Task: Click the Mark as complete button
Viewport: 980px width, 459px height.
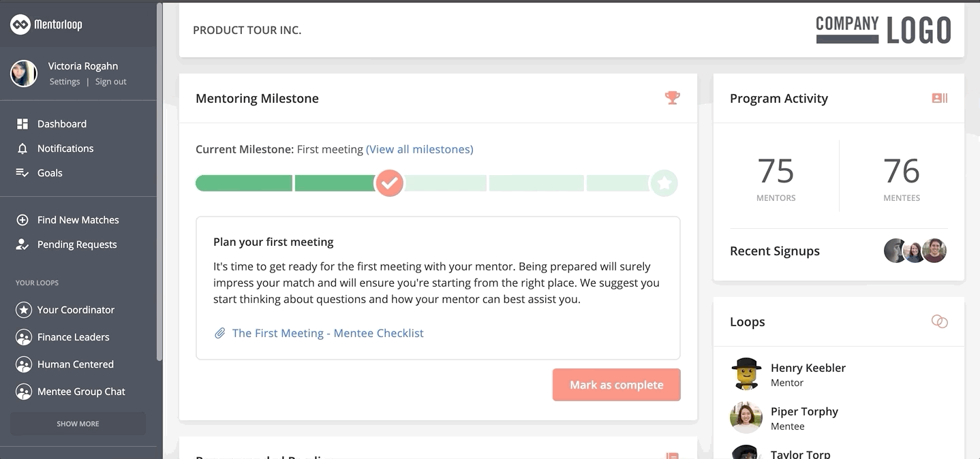Action: coord(617,385)
